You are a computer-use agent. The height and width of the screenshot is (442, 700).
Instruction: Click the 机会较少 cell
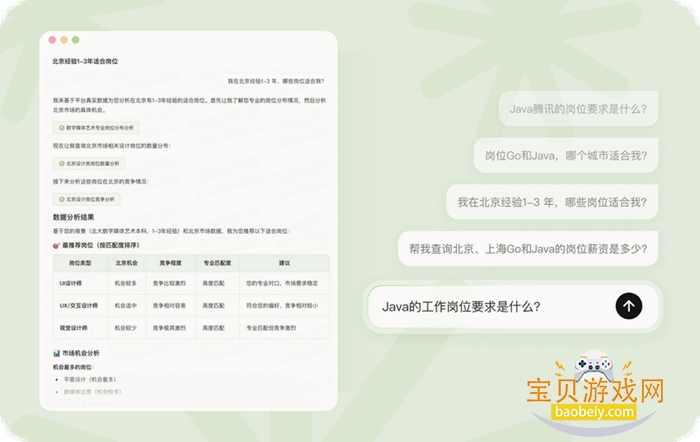126,328
